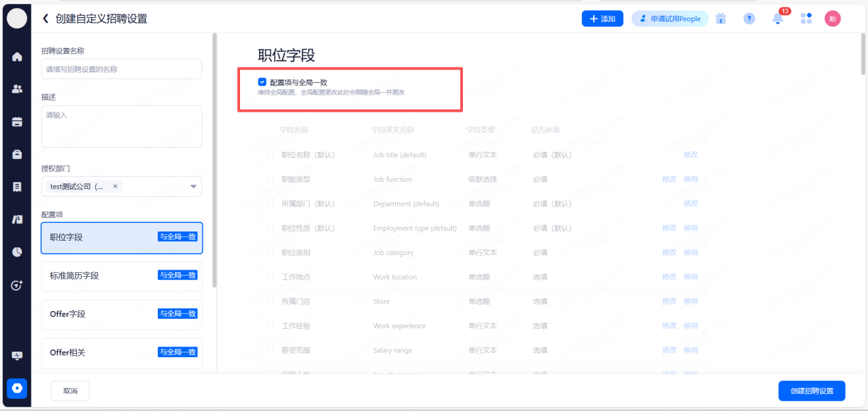Open the gift icon in top bar

click(721, 19)
